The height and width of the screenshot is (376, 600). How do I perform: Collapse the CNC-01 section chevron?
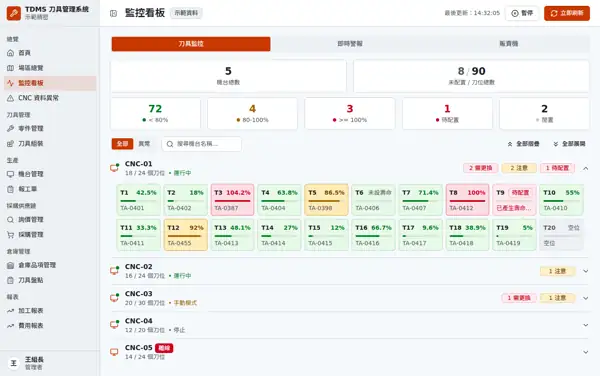coord(585,168)
